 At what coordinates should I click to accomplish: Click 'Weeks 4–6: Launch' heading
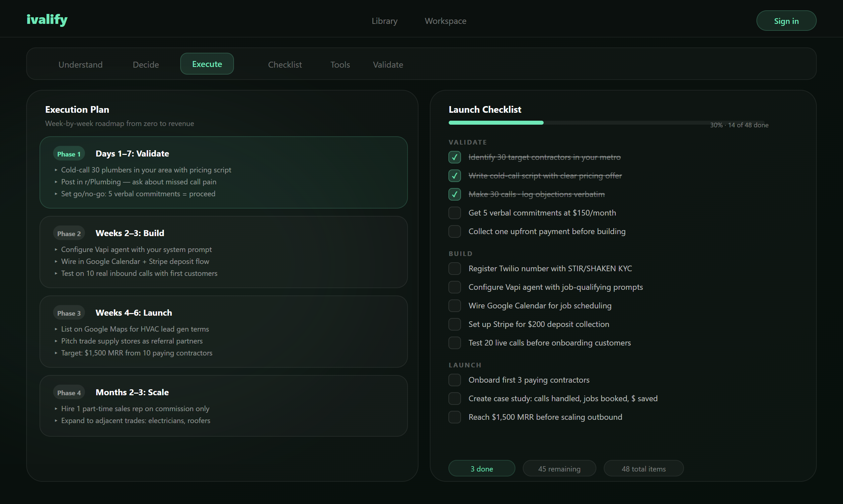coord(134,313)
